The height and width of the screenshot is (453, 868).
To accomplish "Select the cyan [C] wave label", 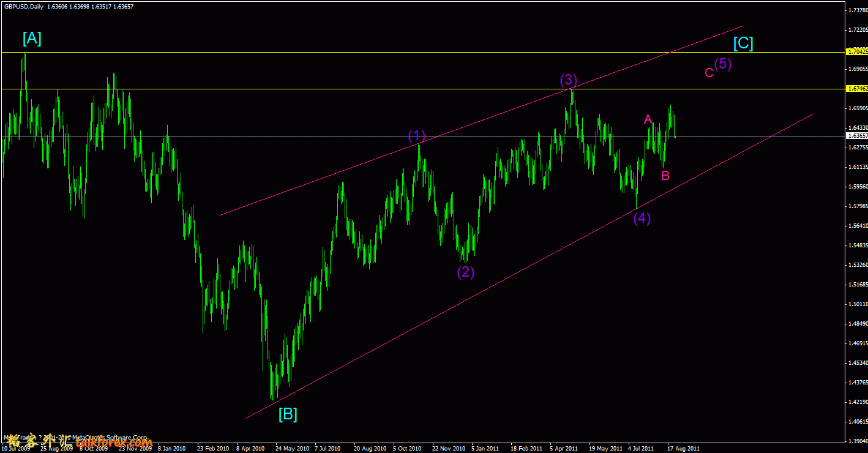I will 744,43.
